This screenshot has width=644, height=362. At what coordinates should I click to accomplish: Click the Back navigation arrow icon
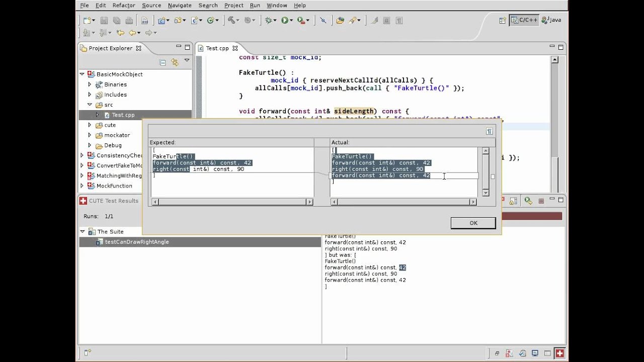132,33
